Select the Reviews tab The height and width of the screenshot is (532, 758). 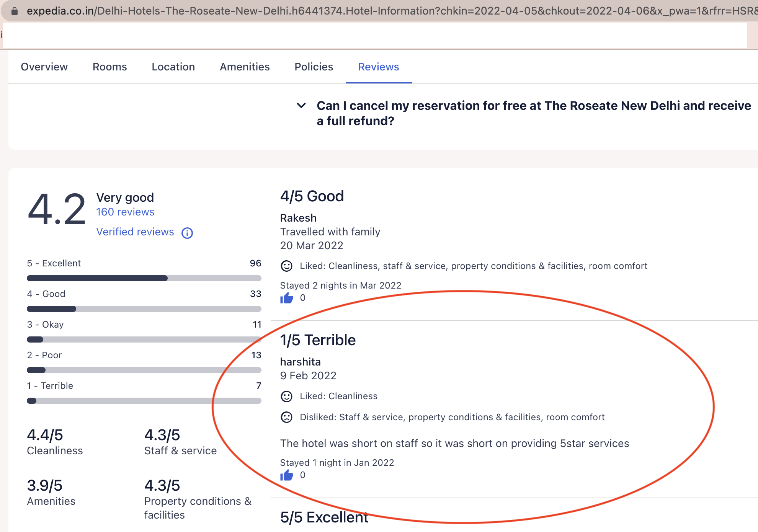379,67
